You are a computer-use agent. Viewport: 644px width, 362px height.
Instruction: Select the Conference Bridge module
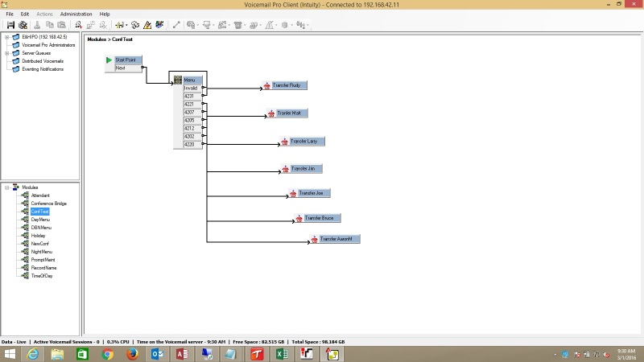tap(49, 204)
